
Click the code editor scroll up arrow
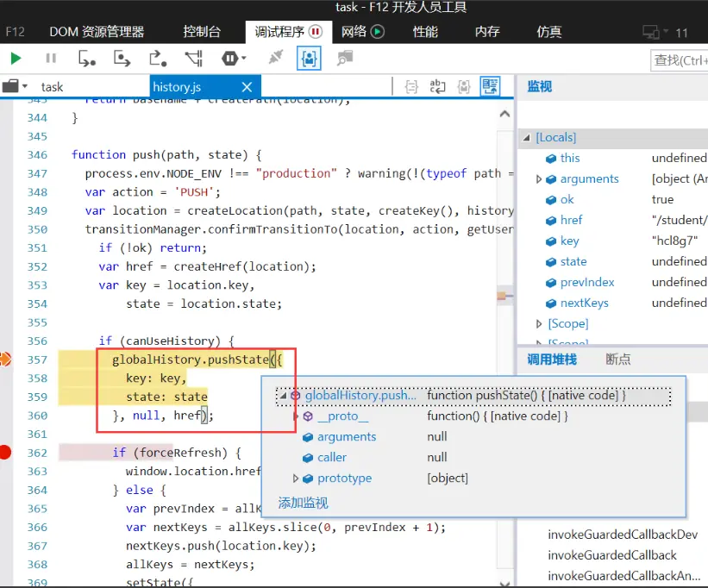[504, 114]
